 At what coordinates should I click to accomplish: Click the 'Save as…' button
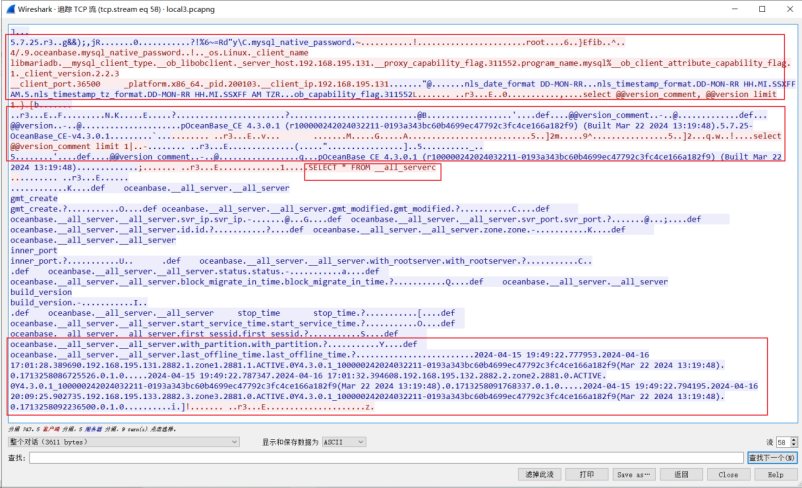pos(633,474)
